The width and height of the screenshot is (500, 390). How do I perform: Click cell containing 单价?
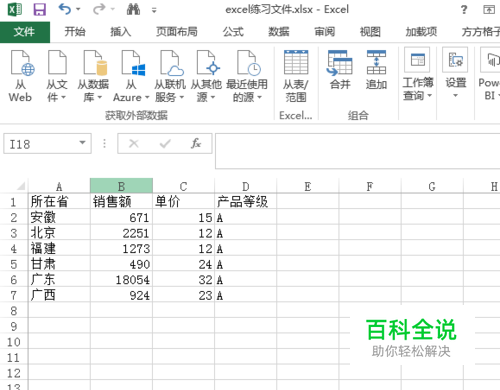pos(183,202)
